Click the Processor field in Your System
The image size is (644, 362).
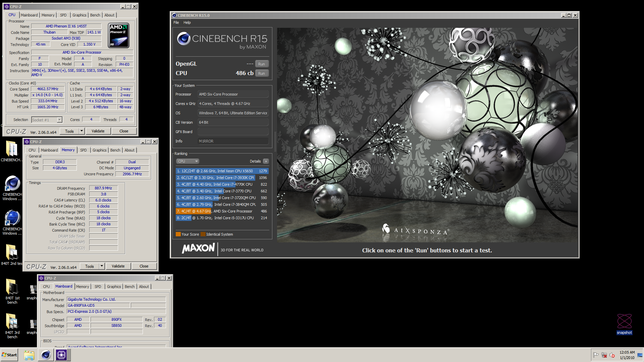(x=233, y=94)
